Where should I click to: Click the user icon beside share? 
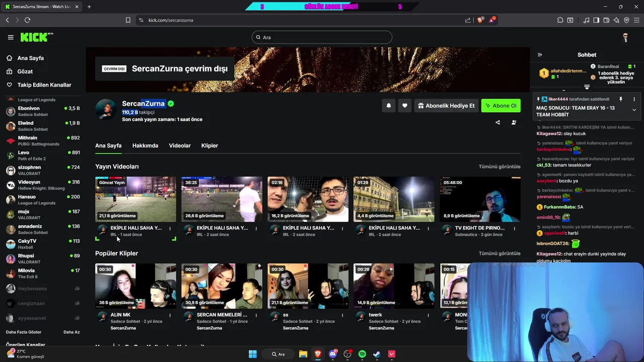[x=514, y=122]
